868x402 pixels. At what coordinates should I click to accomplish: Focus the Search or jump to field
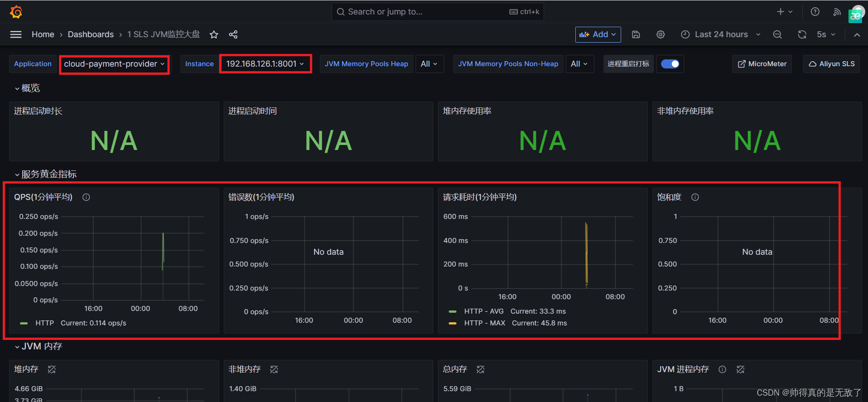pos(437,12)
